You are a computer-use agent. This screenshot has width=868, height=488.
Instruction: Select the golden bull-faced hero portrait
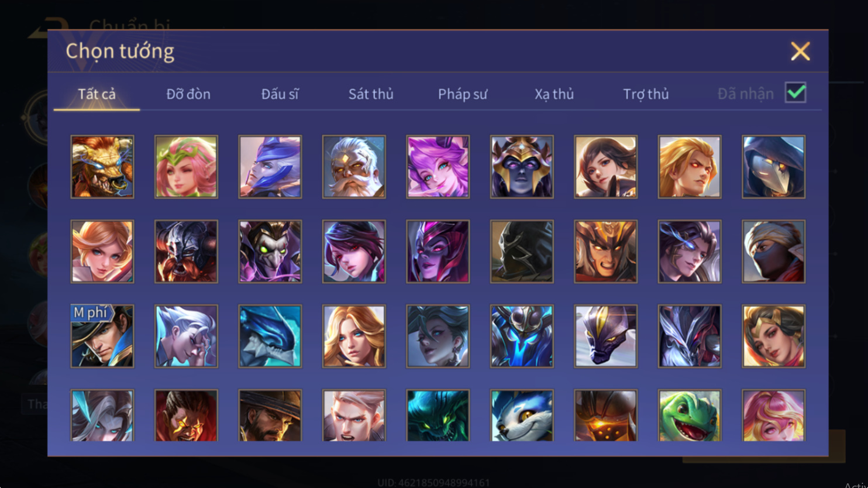(x=102, y=167)
